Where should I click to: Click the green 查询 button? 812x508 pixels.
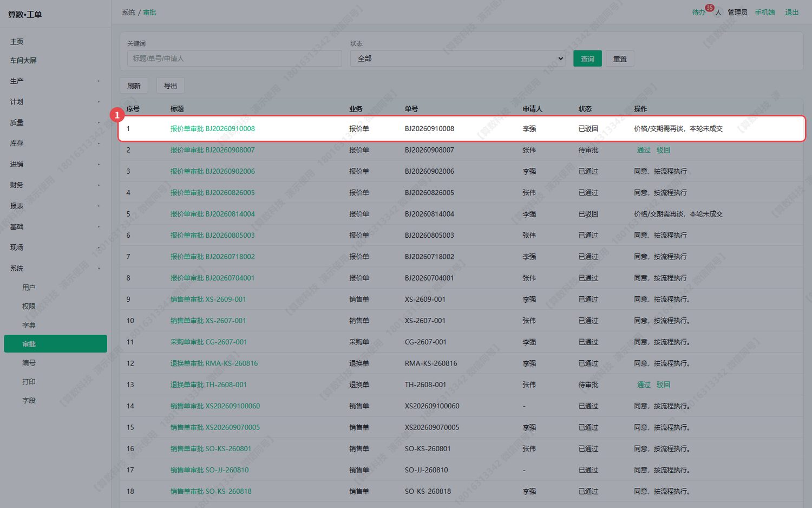click(587, 59)
